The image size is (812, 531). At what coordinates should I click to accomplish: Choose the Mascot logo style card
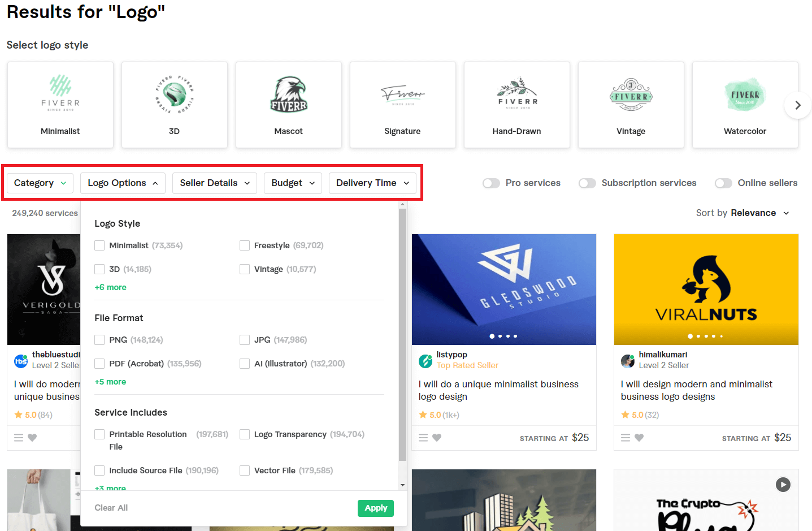pos(289,105)
